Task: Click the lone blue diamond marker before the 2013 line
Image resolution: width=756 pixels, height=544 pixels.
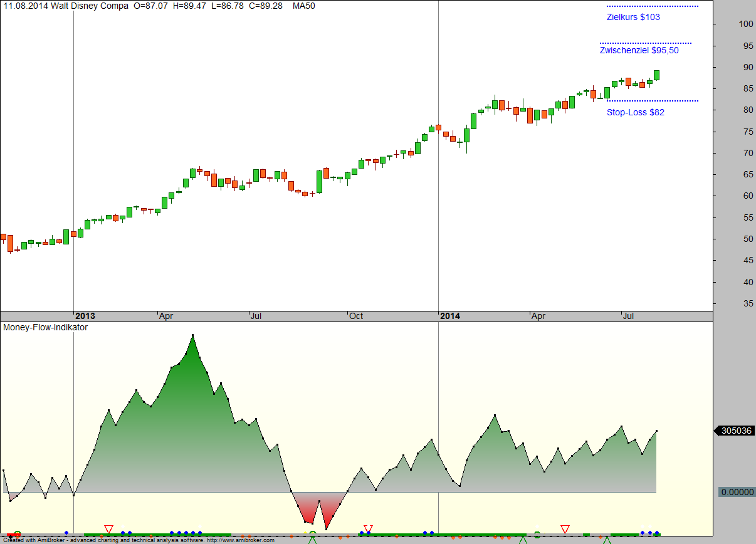Action: pyautogui.click(x=66, y=533)
